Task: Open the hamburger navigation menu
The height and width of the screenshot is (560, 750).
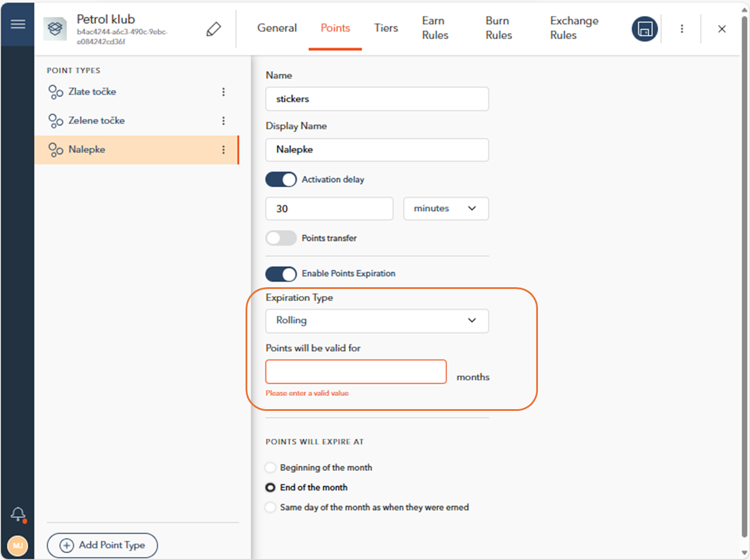Action: coord(18,24)
